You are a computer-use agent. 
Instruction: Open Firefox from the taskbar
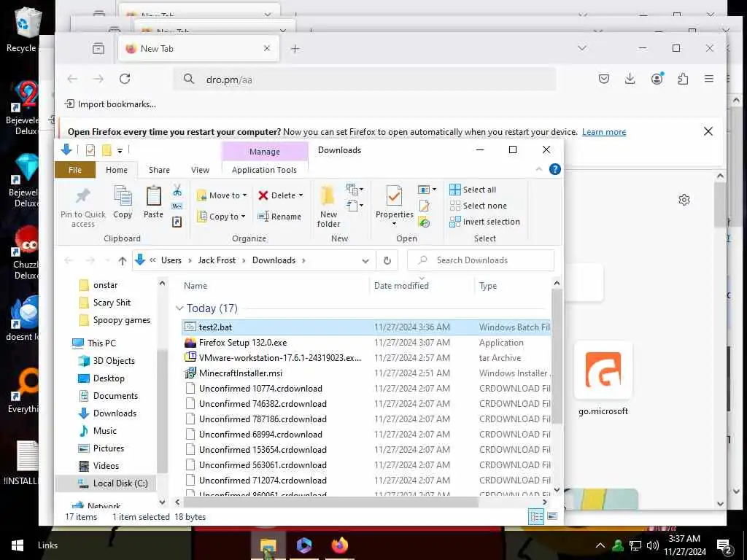click(339, 545)
